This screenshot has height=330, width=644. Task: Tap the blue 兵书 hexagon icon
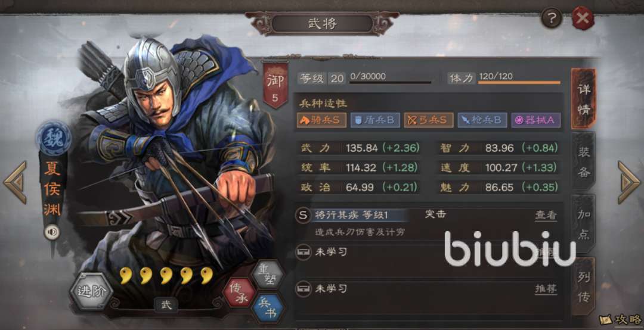pos(268,309)
